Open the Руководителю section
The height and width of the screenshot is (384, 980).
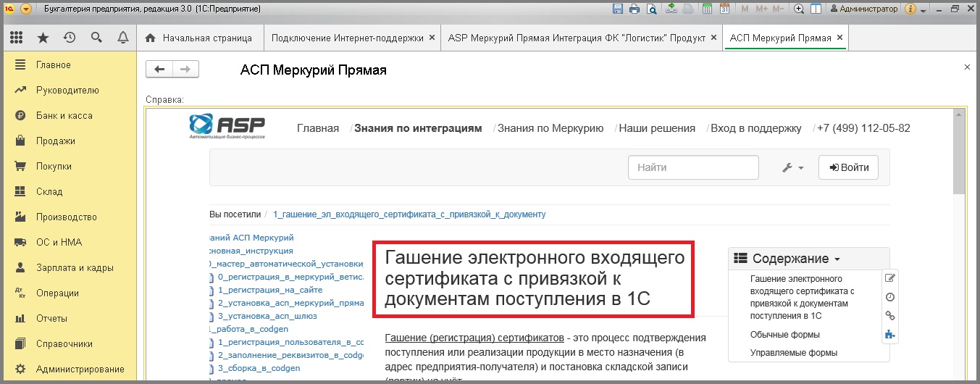pos(70,90)
